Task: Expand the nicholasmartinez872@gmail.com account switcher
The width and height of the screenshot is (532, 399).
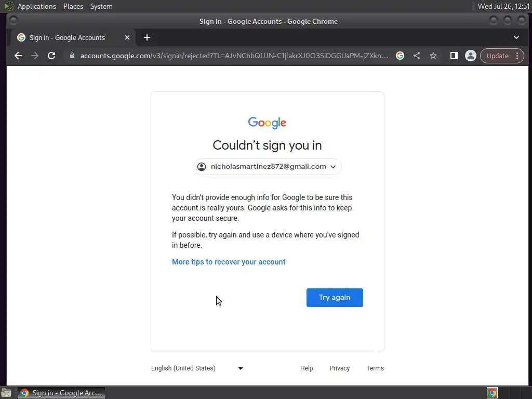Action: [x=268, y=167]
